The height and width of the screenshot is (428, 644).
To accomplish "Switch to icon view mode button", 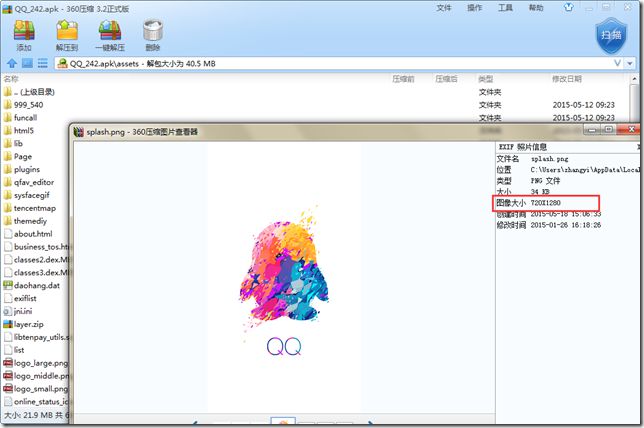I will [27, 63].
